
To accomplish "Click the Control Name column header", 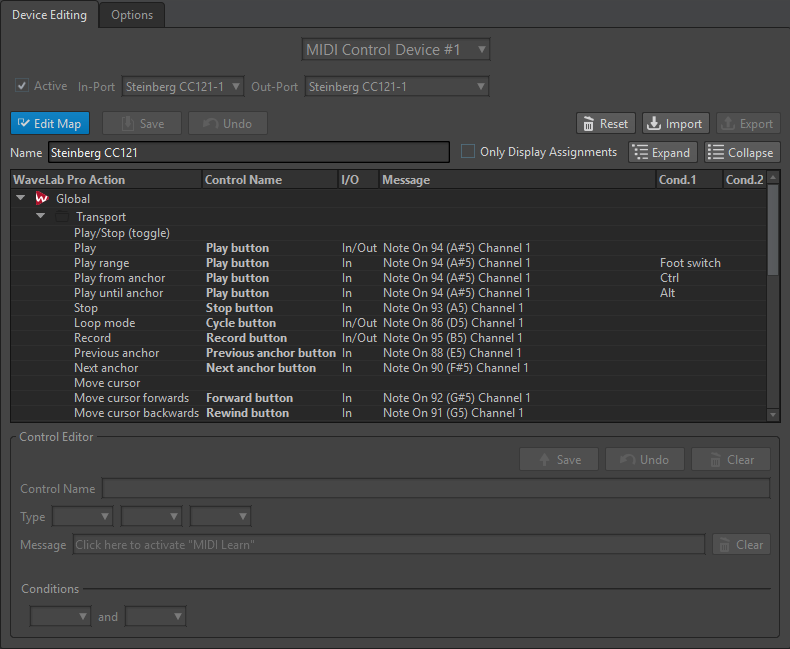I will coord(243,180).
